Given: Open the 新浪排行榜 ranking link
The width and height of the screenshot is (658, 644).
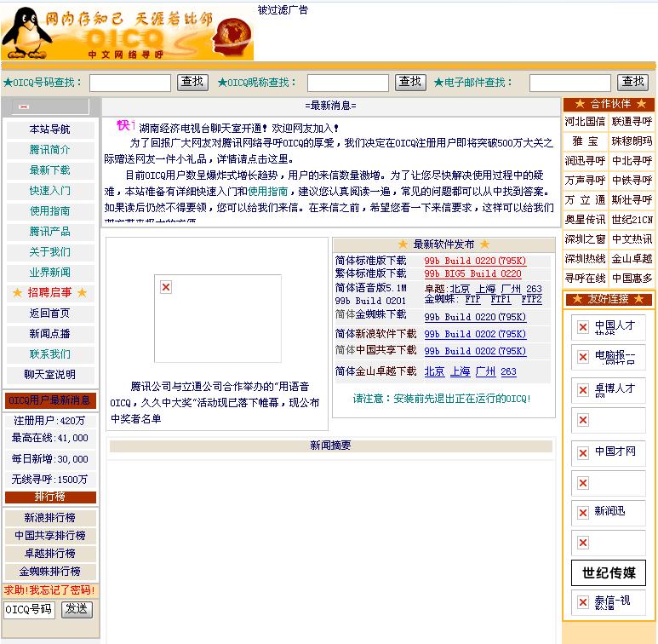Looking at the screenshot, I should [x=50, y=518].
